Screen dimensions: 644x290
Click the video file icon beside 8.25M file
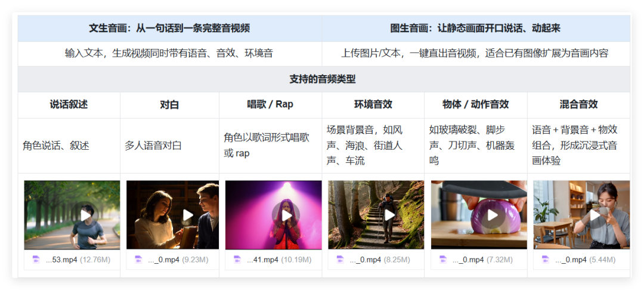click(340, 260)
